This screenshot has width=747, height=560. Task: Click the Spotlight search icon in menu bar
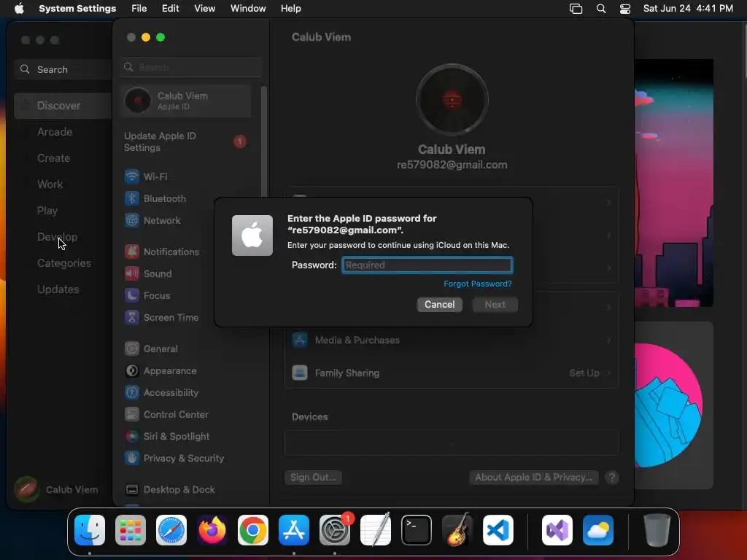click(x=601, y=9)
